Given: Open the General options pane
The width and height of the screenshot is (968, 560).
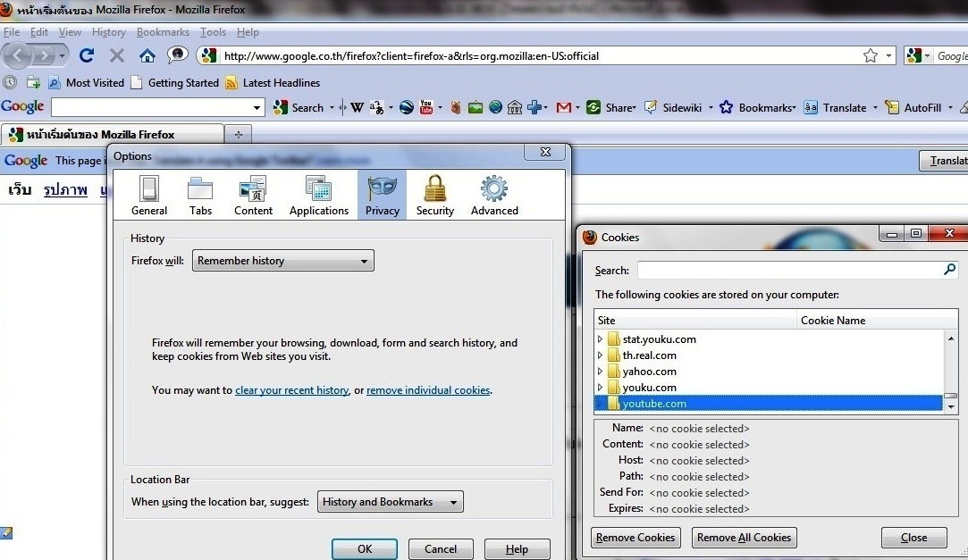Looking at the screenshot, I should click(148, 195).
